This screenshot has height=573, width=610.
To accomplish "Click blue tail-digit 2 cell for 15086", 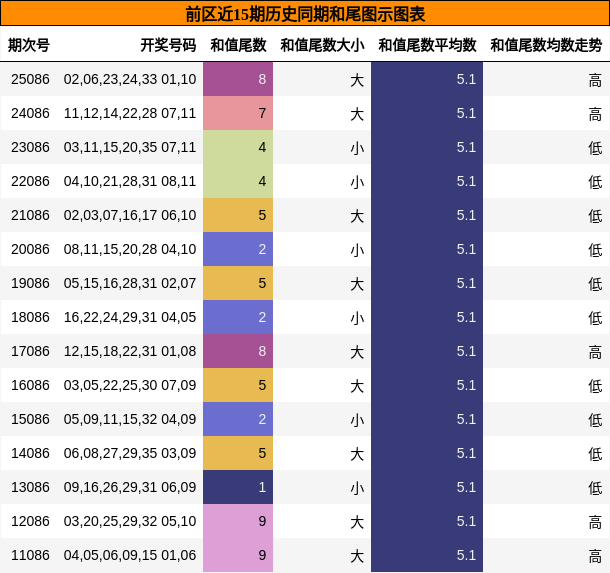I will point(238,419).
